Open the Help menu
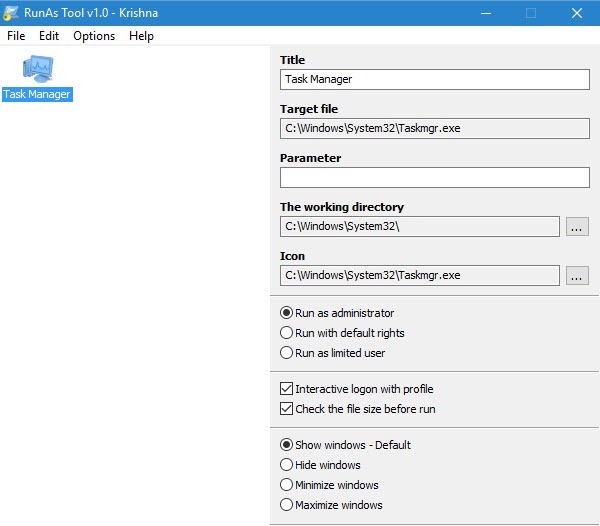The image size is (600, 526). click(x=141, y=36)
